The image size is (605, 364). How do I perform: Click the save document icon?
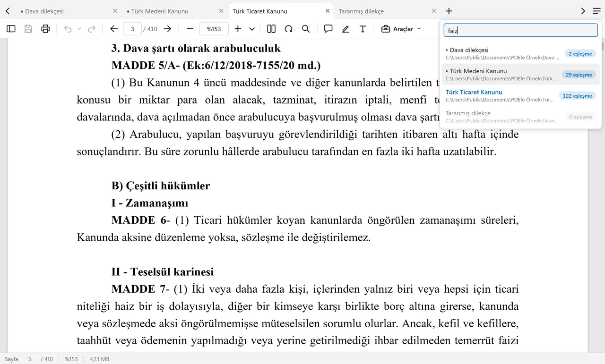click(x=28, y=29)
